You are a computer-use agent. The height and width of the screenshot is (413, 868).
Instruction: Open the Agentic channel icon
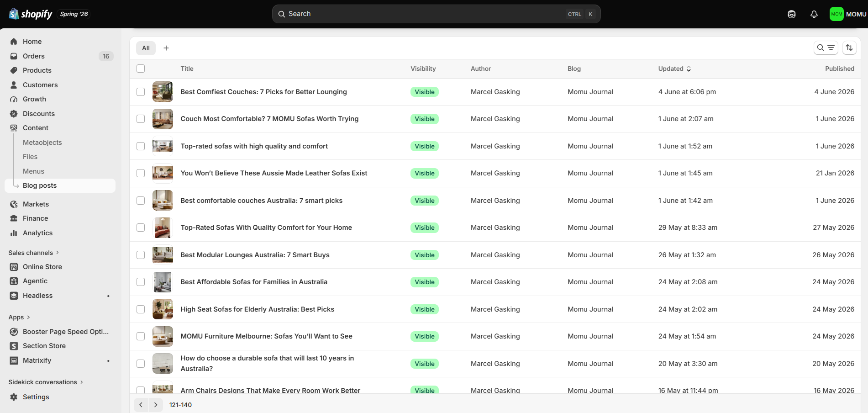pyautogui.click(x=14, y=281)
